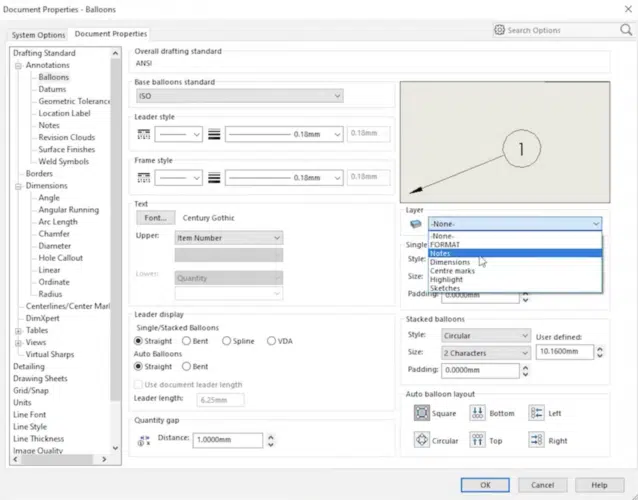Open the Frame style line type dropdown
638x500 pixels.
coord(179,178)
